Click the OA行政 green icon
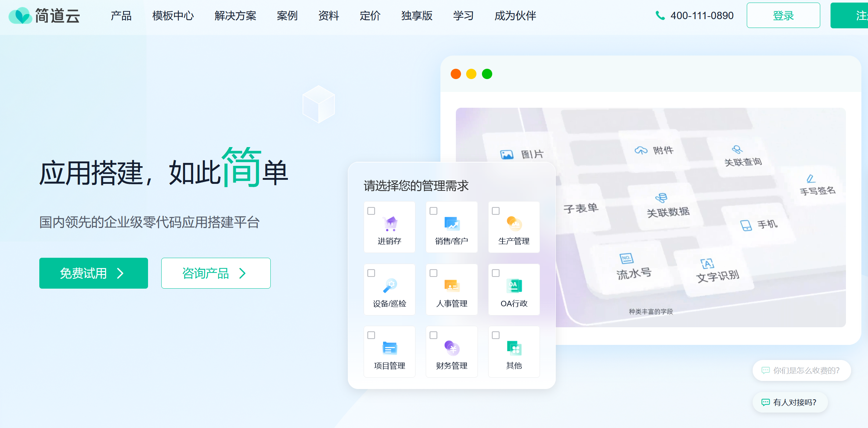Image resolution: width=868 pixels, height=428 pixels. pos(514,286)
